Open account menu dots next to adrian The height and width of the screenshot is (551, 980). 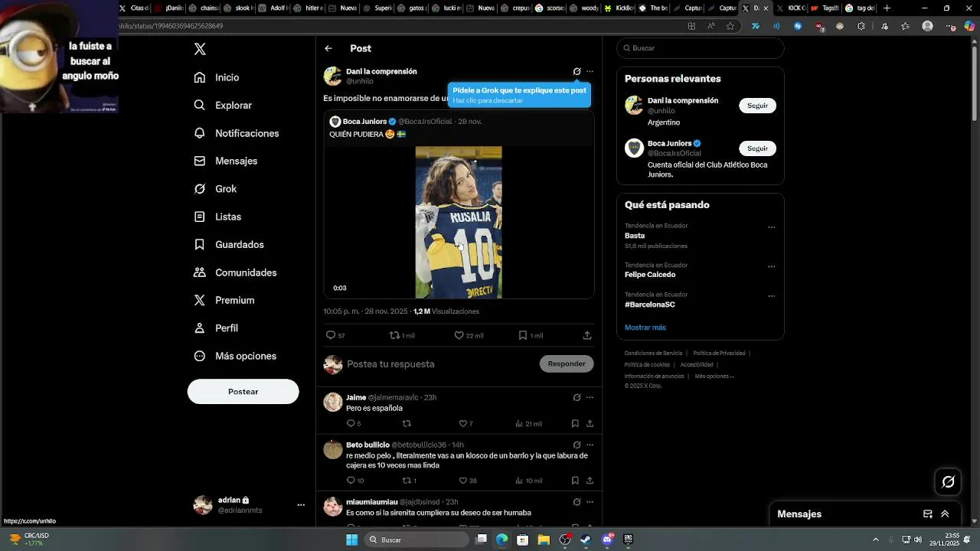[301, 505]
